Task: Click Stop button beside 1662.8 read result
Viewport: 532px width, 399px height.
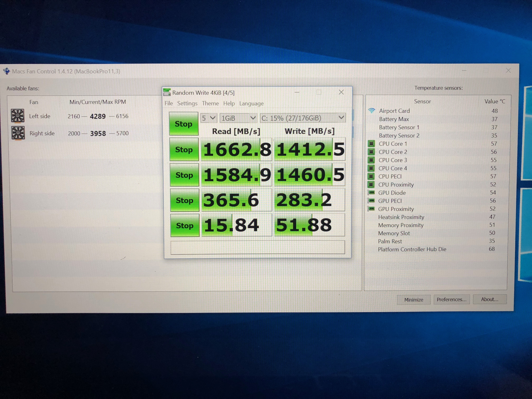Action: (x=184, y=149)
